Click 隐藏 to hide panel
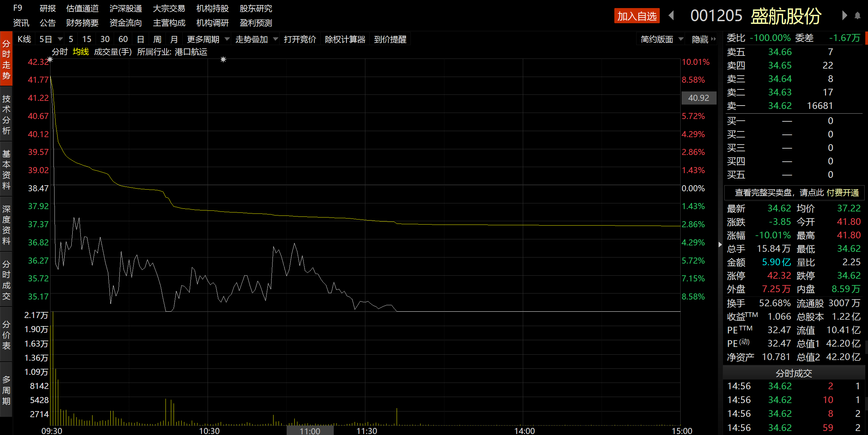 (x=700, y=39)
